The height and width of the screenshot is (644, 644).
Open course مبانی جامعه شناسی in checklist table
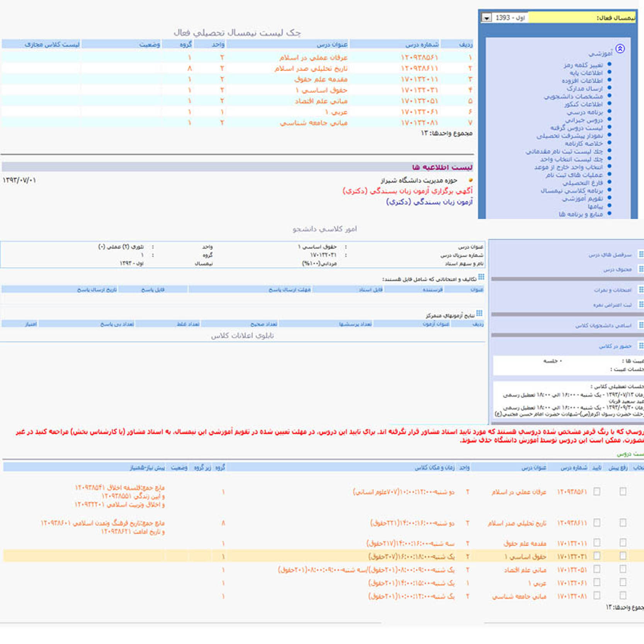click(x=314, y=122)
